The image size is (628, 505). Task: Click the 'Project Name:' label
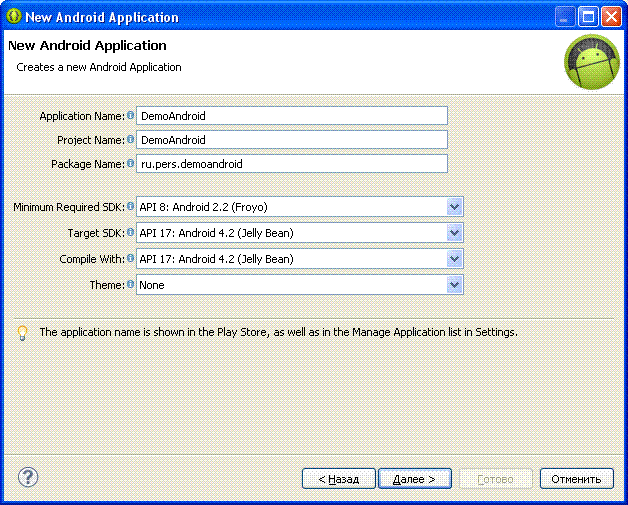click(x=91, y=140)
